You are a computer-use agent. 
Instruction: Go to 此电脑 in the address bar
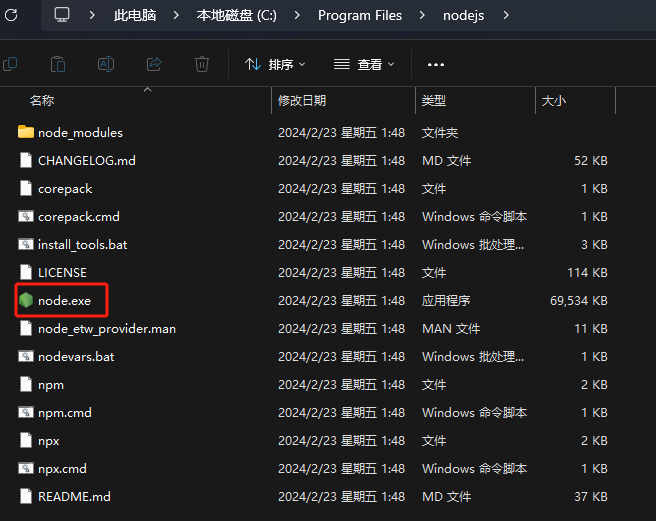tap(135, 15)
